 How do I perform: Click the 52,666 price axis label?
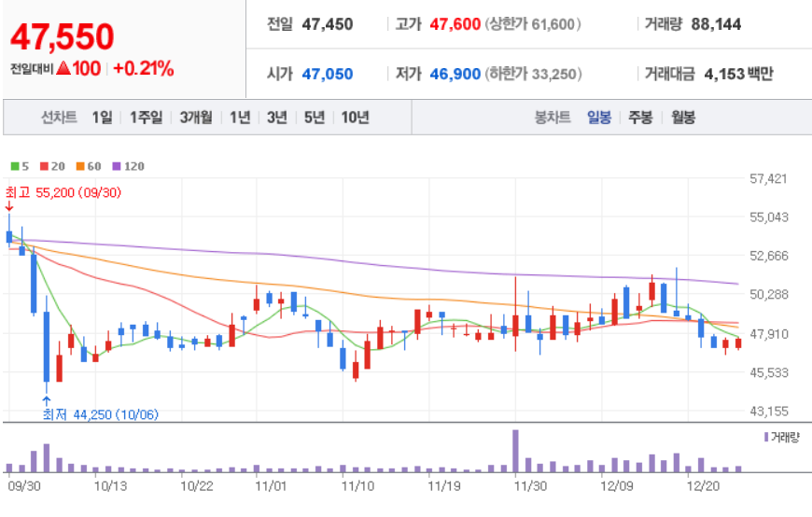[x=769, y=256]
